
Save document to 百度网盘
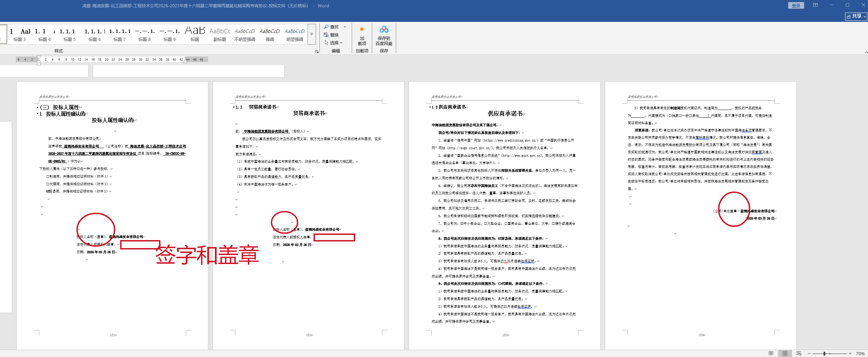coord(384,35)
